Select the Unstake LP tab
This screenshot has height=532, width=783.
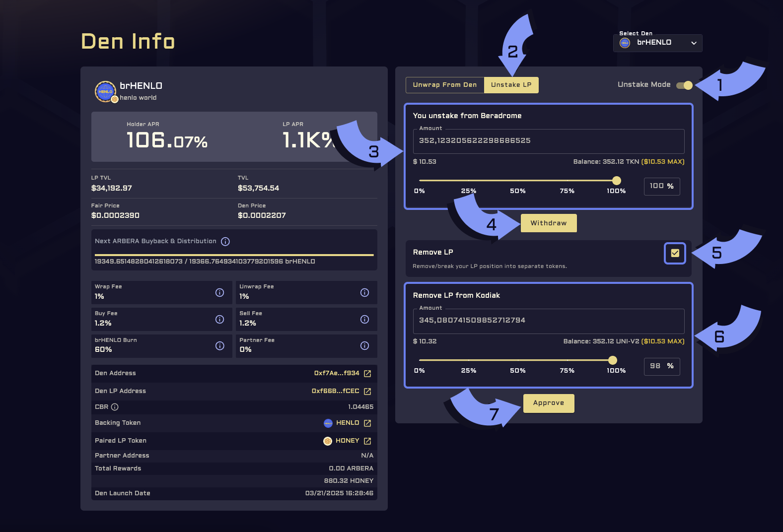click(511, 85)
